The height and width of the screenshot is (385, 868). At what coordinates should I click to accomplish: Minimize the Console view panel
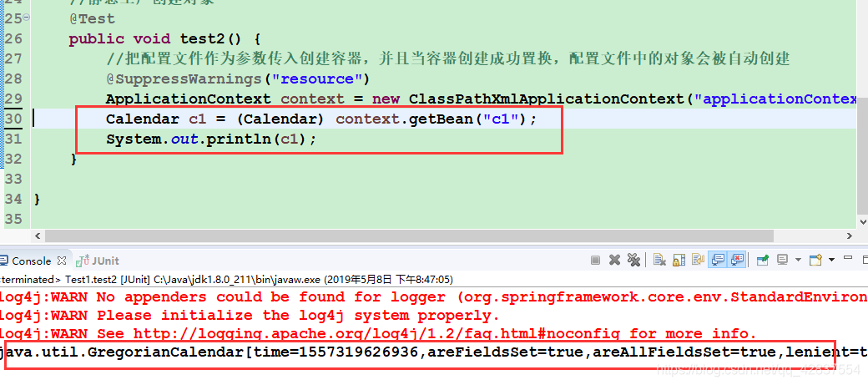click(847, 257)
